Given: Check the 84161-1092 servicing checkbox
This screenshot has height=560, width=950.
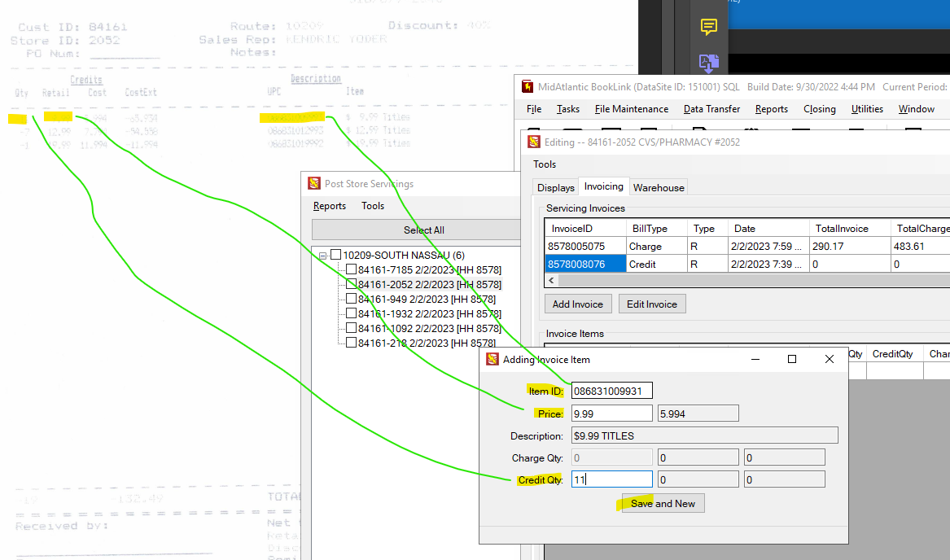Looking at the screenshot, I should [351, 328].
